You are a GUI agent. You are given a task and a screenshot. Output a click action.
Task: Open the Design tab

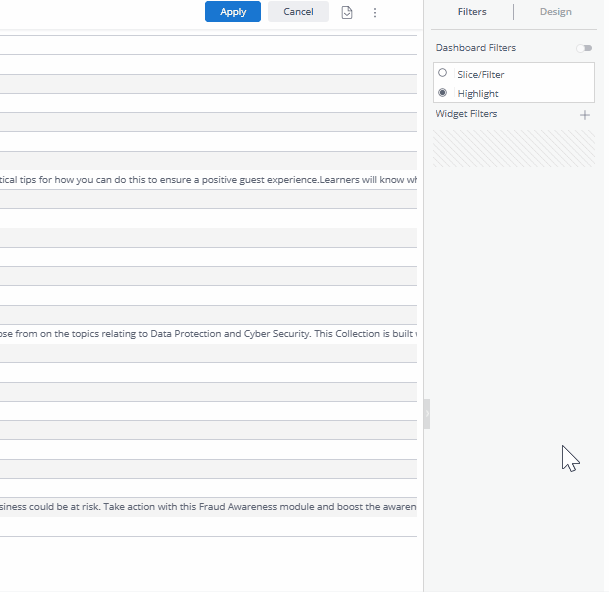tap(555, 12)
